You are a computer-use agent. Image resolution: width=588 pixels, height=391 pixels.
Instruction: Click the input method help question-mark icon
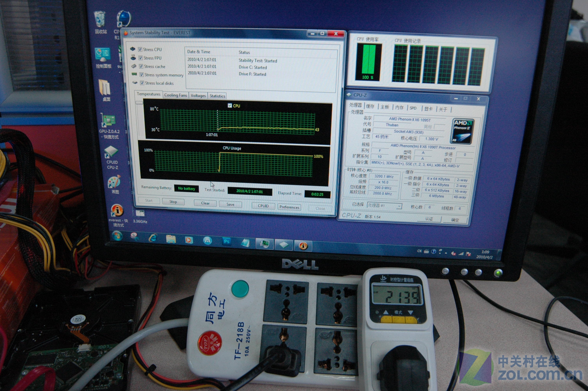point(433,251)
